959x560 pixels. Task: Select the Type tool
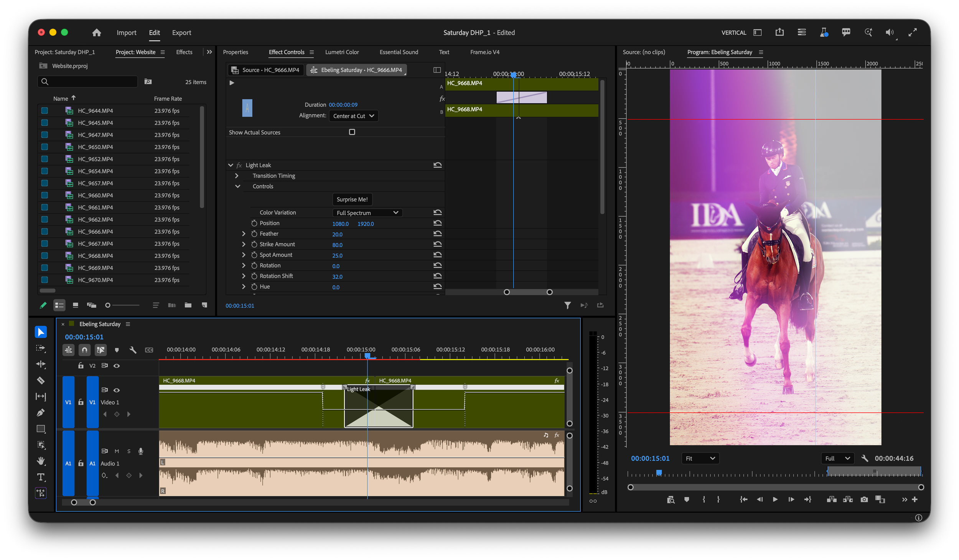pos(41,477)
